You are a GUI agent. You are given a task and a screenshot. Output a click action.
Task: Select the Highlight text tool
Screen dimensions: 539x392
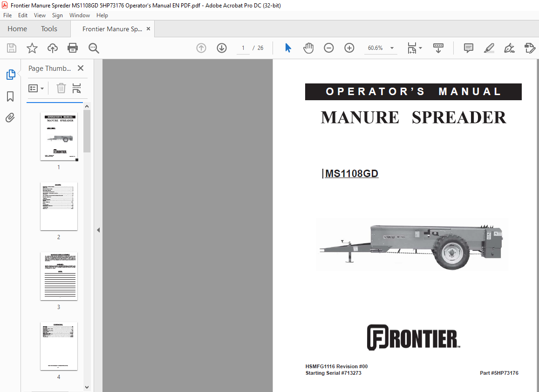click(x=489, y=48)
